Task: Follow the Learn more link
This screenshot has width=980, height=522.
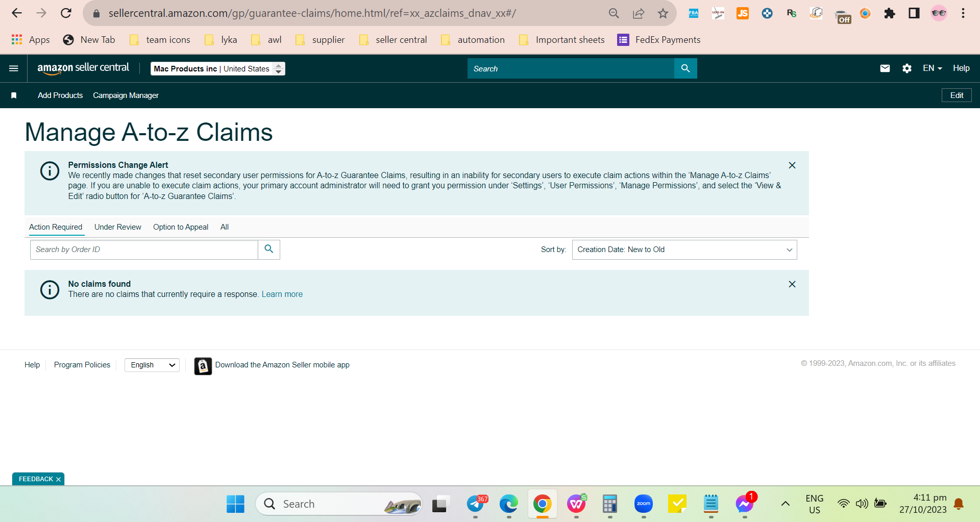Action: click(x=282, y=294)
